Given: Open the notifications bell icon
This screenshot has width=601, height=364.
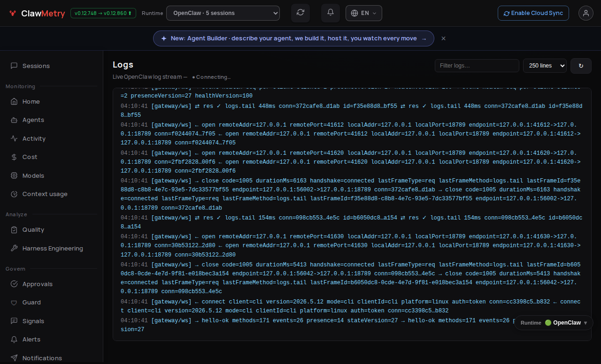Looking at the screenshot, I should click(x=331, y=13).
